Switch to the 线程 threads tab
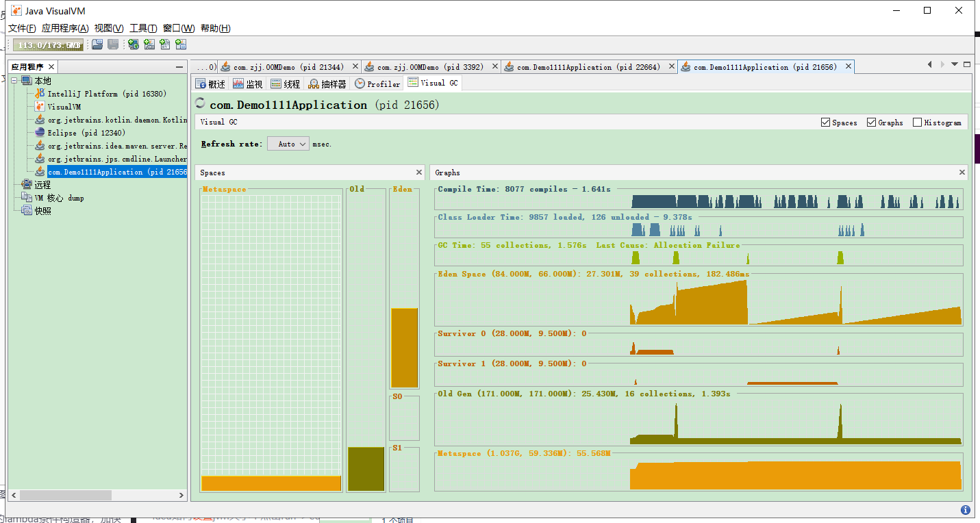Viewport: 980px width, 523px height. (286, 84)
